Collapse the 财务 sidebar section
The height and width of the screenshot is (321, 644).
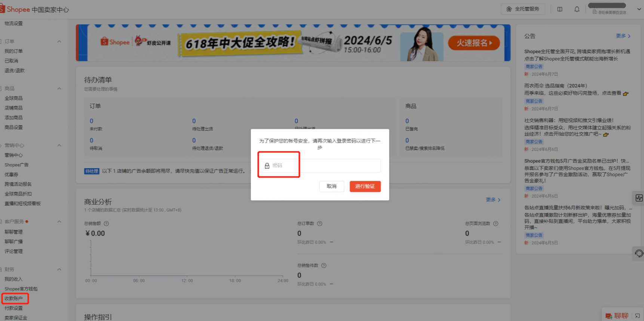[59, 269]
